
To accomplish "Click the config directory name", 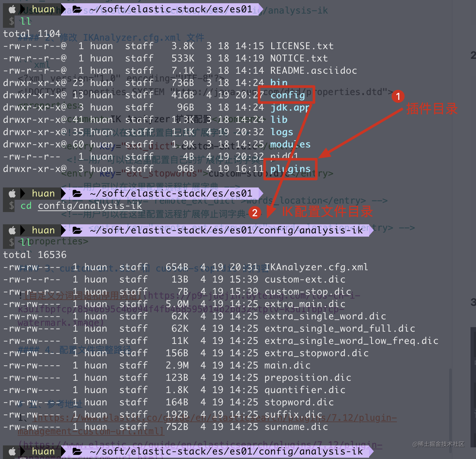I will click(288, 95).
